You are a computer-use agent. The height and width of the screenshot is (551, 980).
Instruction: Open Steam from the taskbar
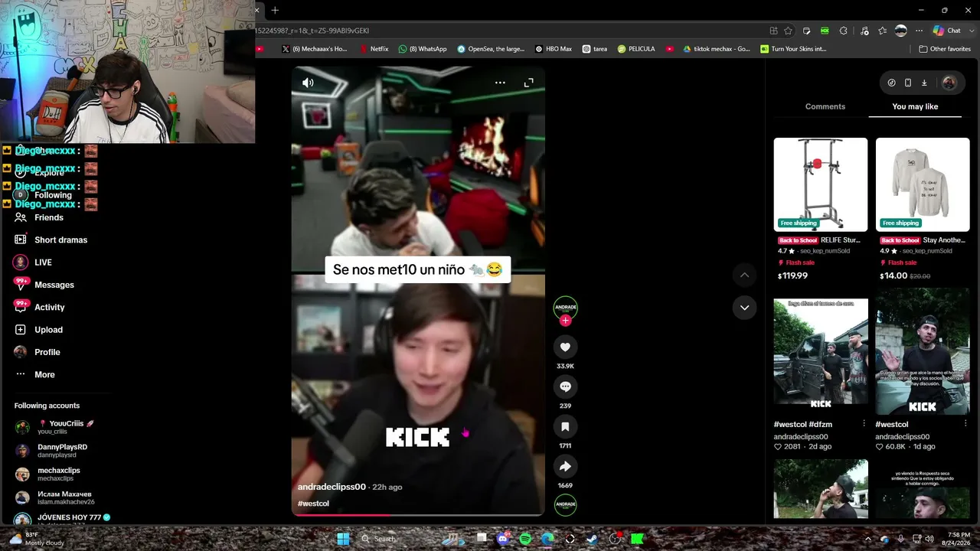tap(592, 539)
